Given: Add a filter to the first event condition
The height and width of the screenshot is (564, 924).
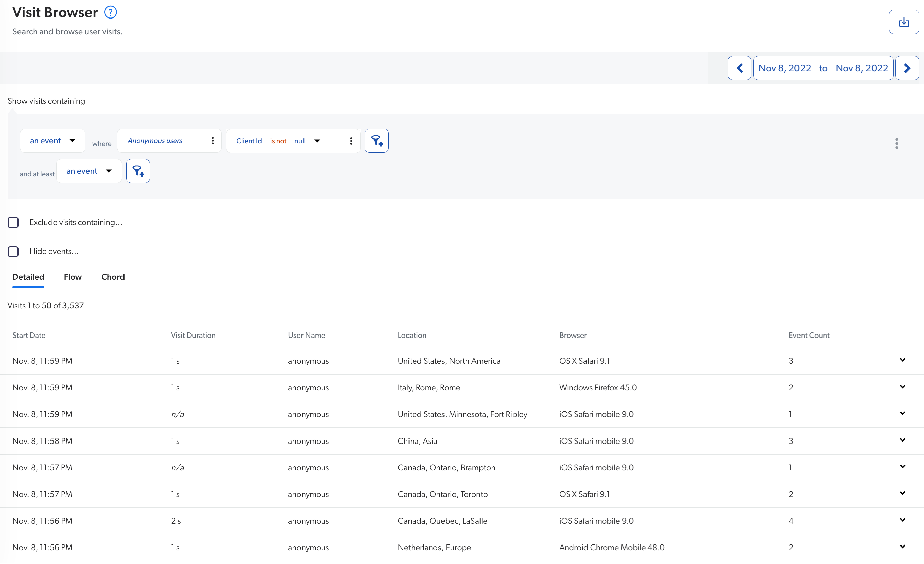Looking at the screenshot, I should click(377, 141).
